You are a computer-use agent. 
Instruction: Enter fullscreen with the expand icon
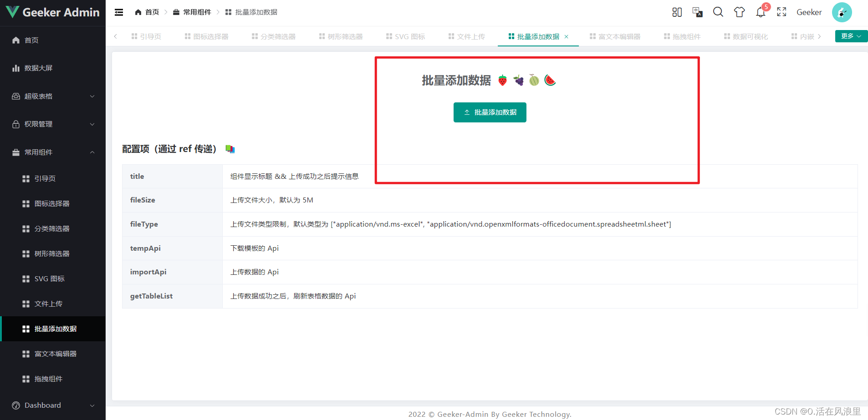(781, 12)
